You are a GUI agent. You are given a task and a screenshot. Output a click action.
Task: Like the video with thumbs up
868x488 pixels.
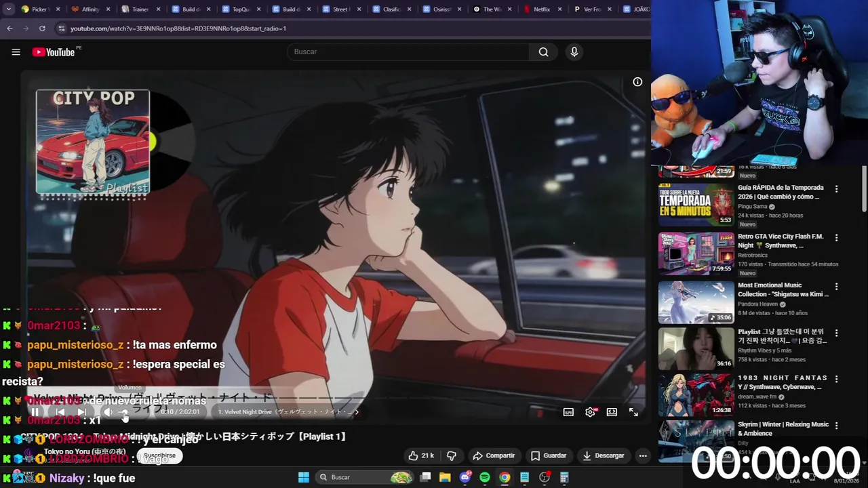420,455
